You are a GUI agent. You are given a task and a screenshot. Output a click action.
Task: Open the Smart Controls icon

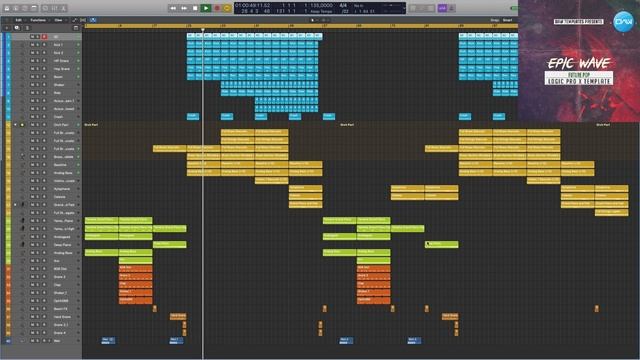[45, 8]
